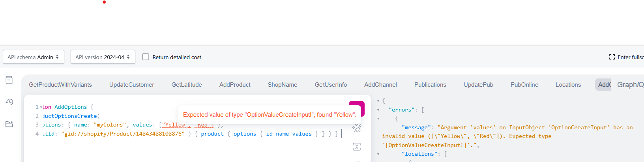This screenshot has width=644, height=162.
Task: Click the Enter fullscreen icon
Action: [612, 57]
